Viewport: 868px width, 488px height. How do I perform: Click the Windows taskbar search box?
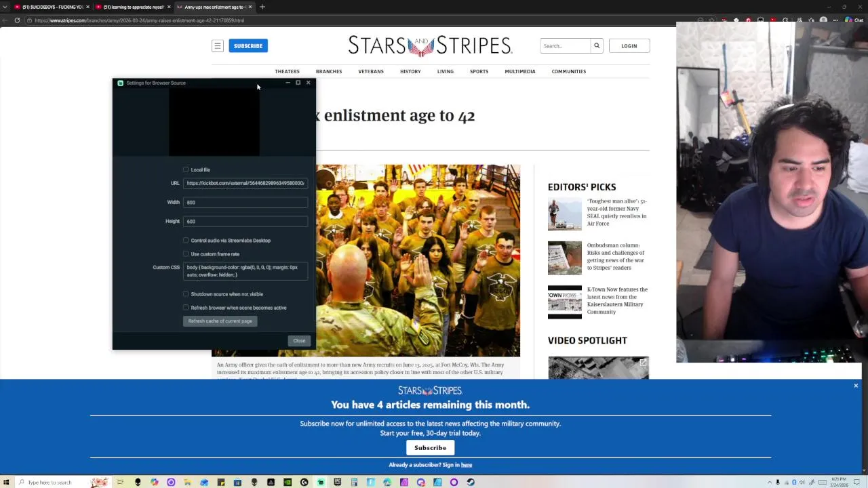click(63, 482)
